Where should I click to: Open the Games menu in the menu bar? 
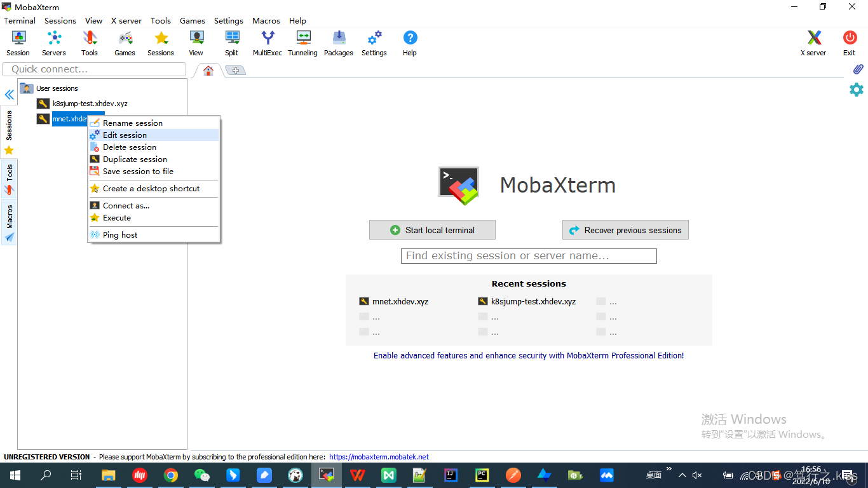193,20
